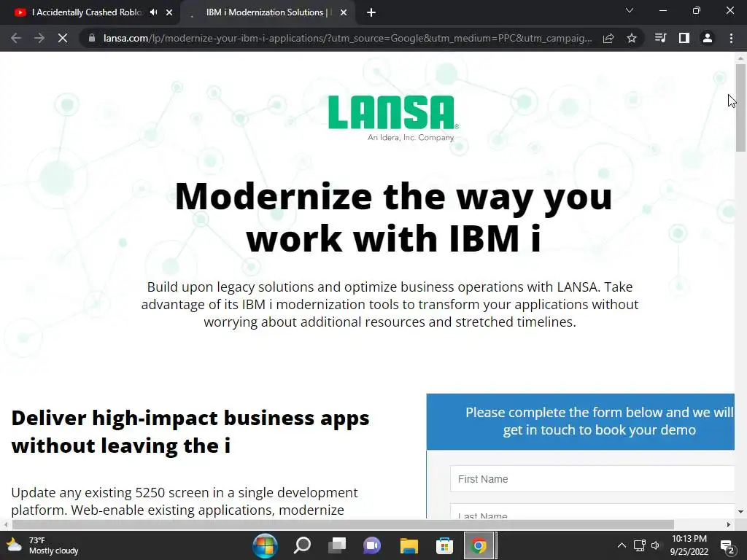
Task: Open Chrome three-dot menu
Action: (731, 38)
